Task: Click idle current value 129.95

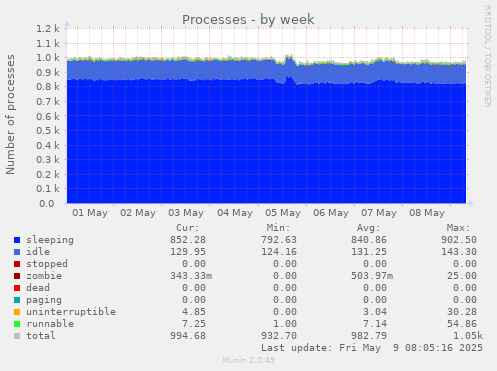Action: [x=188, y=252]
